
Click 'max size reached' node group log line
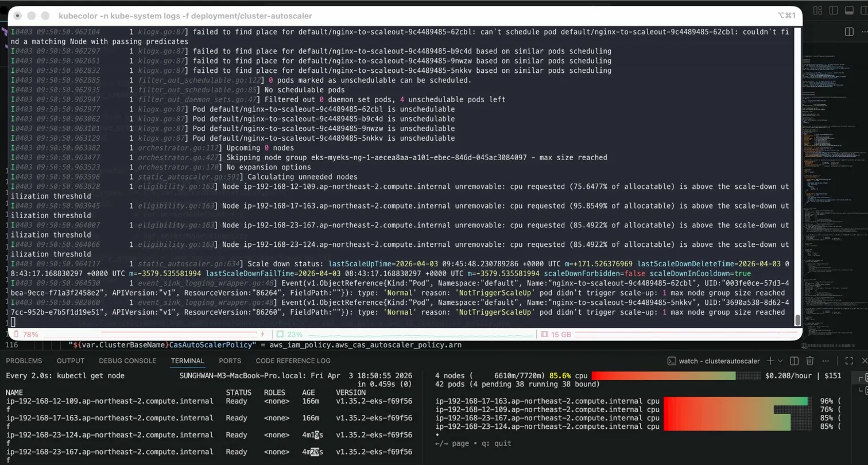[x=310, y=158]
